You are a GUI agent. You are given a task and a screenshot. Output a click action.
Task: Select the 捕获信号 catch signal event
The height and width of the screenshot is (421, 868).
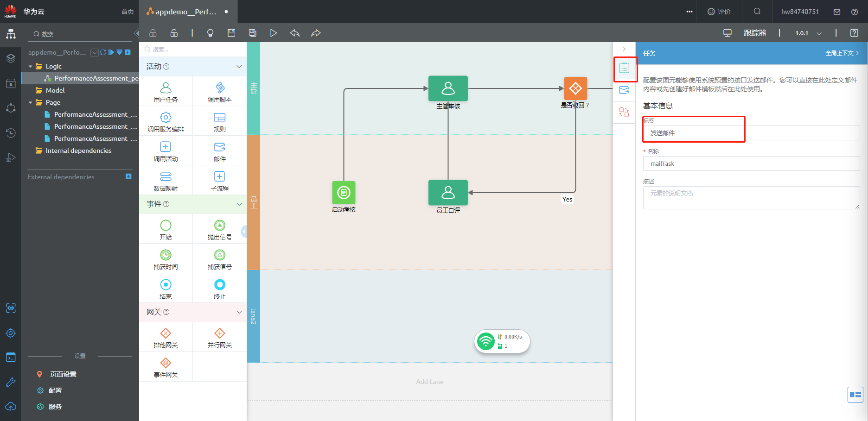[220, 259]
